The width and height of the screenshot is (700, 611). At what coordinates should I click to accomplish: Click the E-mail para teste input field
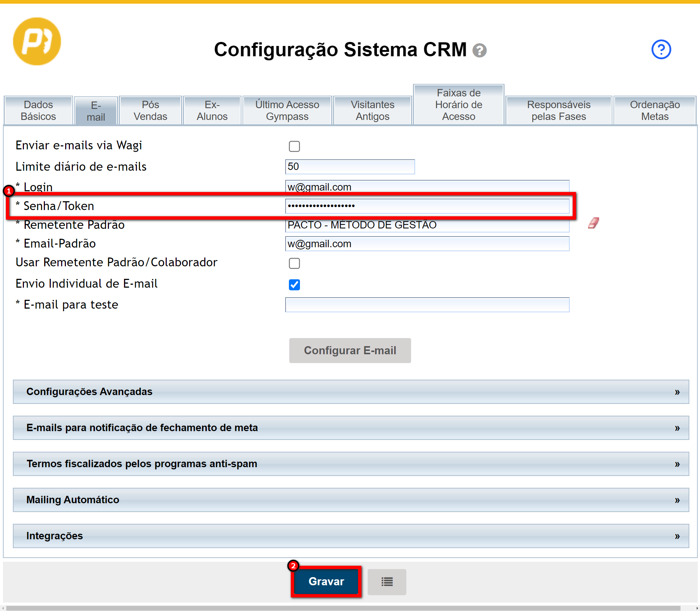click(x=427, y=305)
